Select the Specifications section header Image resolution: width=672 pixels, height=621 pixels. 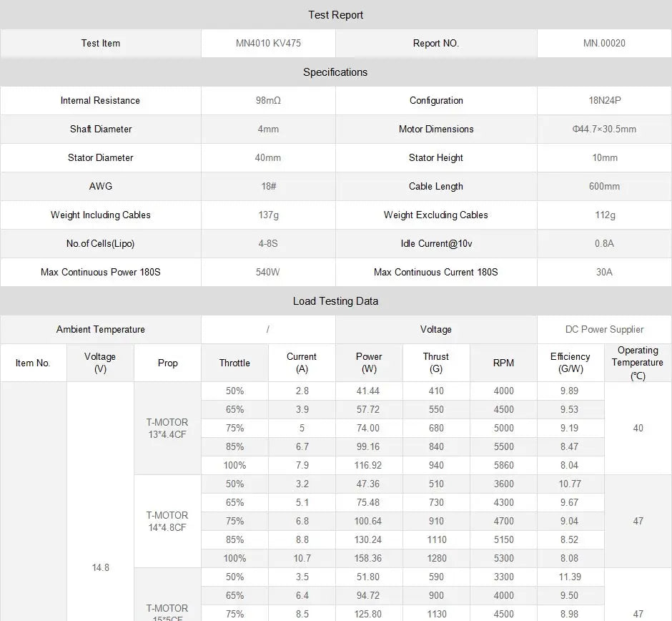pos(335,72)
